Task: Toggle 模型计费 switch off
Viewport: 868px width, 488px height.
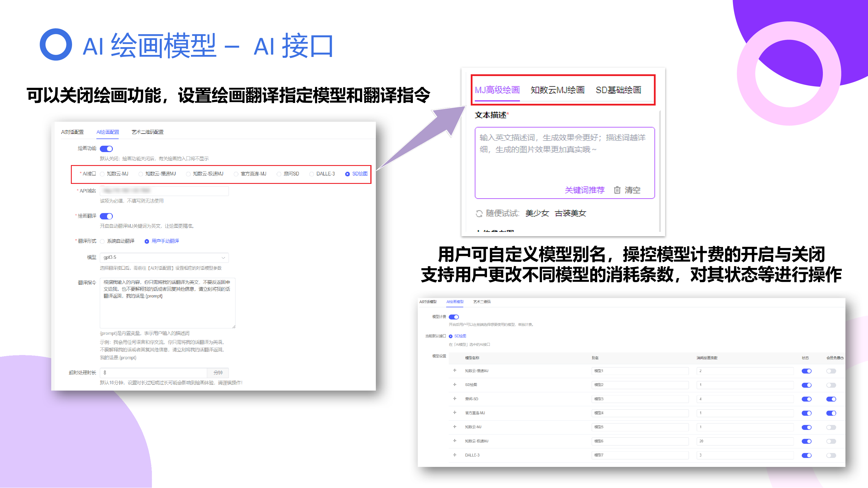Action: [454, 317]
